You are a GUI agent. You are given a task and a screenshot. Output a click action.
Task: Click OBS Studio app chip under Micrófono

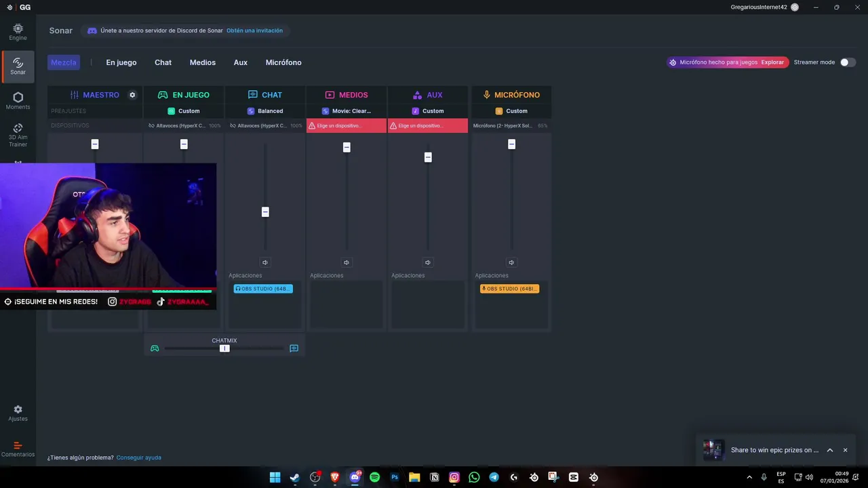point(510,289)
